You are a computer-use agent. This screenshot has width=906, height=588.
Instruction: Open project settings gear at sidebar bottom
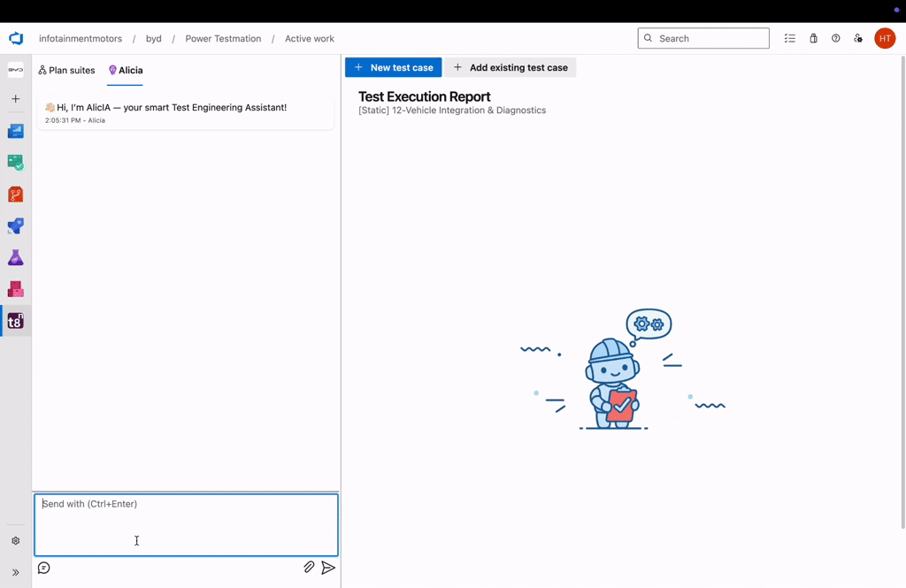click(15, 540)
